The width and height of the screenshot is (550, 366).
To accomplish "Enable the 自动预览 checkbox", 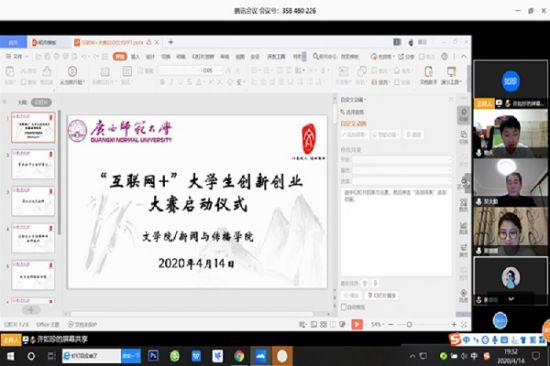I will [x=344, y=307].
